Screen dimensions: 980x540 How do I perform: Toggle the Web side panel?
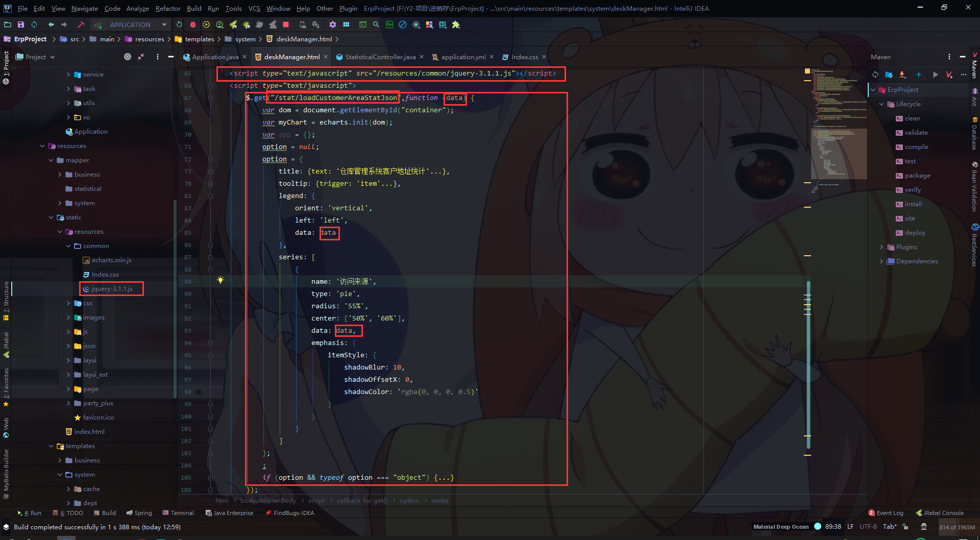tap(6, 428)
